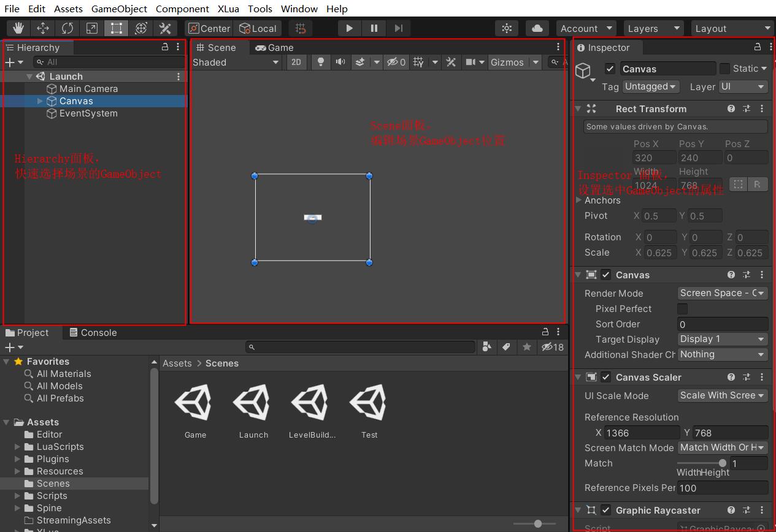Open Rect Transform help icon
The image size is (776, 532).
coord(731,108)
